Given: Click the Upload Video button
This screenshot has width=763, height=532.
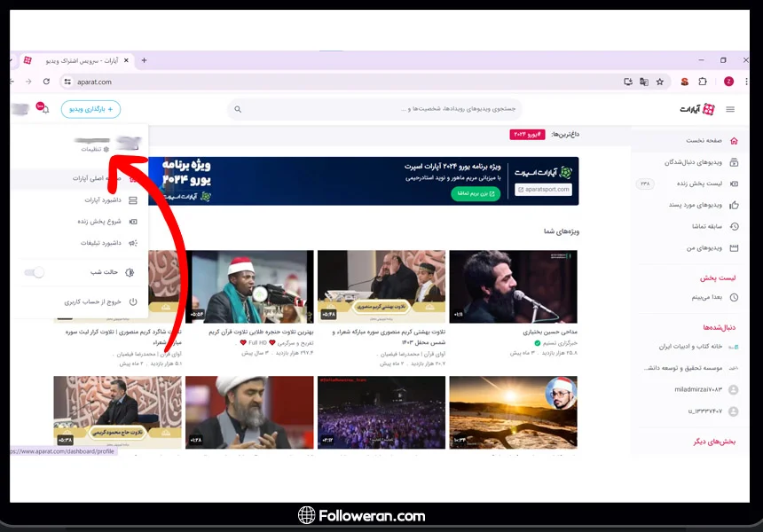Looking at the screenshot, I should click(x=90, y=109).
